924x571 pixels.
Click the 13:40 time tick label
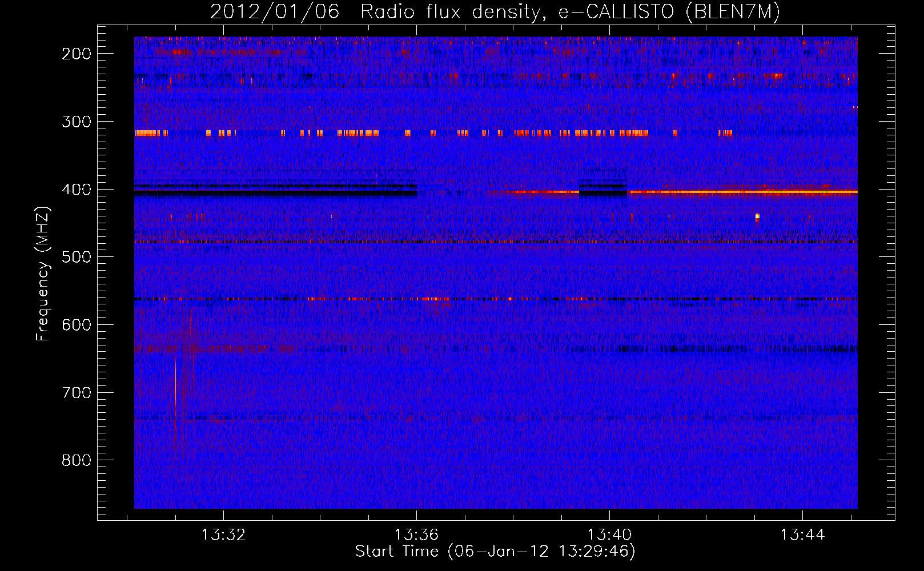(x=609, y=534)
